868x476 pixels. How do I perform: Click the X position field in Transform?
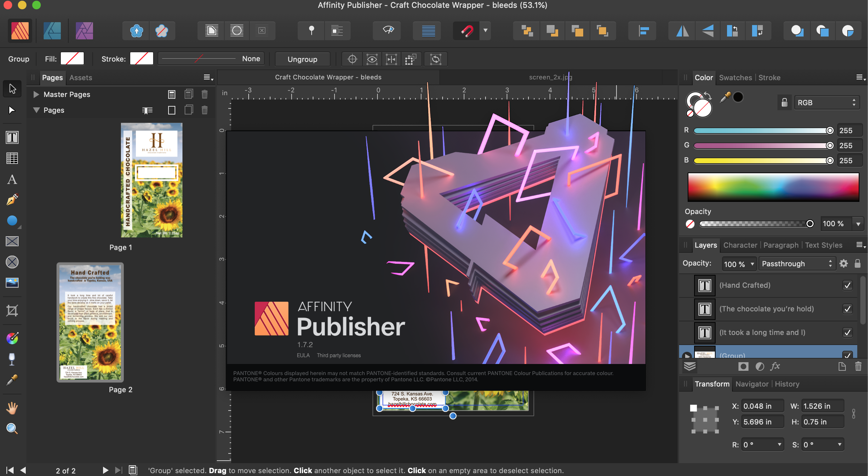(x=762, y=406)
